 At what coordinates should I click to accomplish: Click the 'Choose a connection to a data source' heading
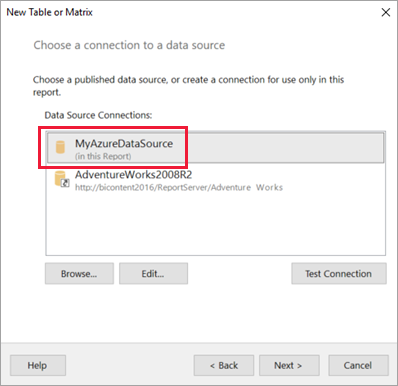coord(129,45)
